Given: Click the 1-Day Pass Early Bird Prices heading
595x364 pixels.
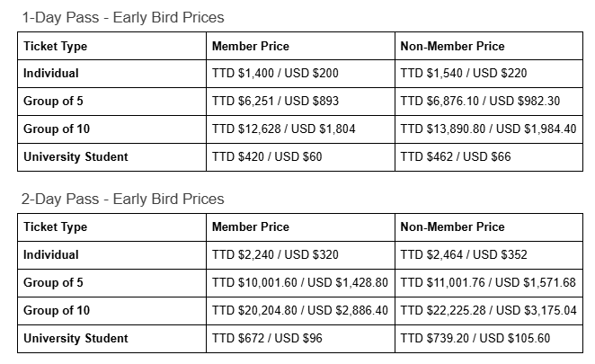Looking at the screenshot, I should click(x=123, y=17).
